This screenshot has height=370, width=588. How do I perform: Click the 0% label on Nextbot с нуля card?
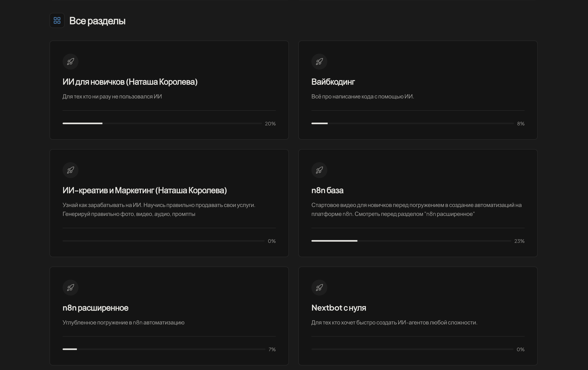[x=520, y=349]
